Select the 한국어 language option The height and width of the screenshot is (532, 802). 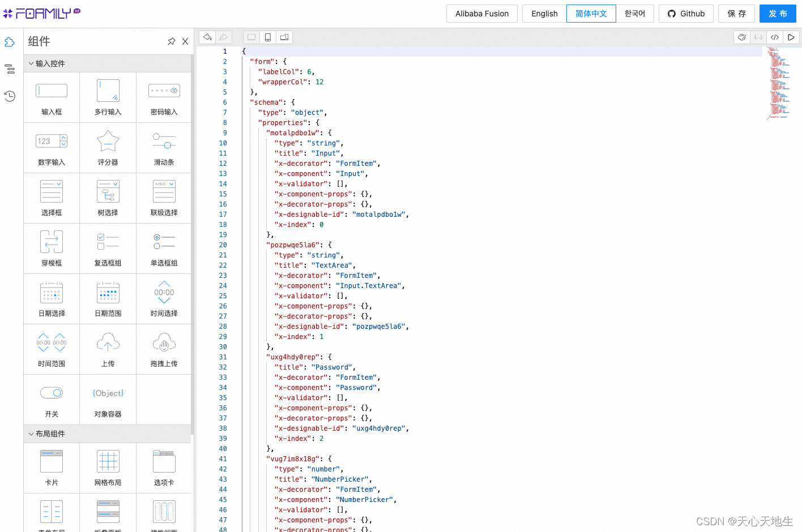click(x=635, y=14)
